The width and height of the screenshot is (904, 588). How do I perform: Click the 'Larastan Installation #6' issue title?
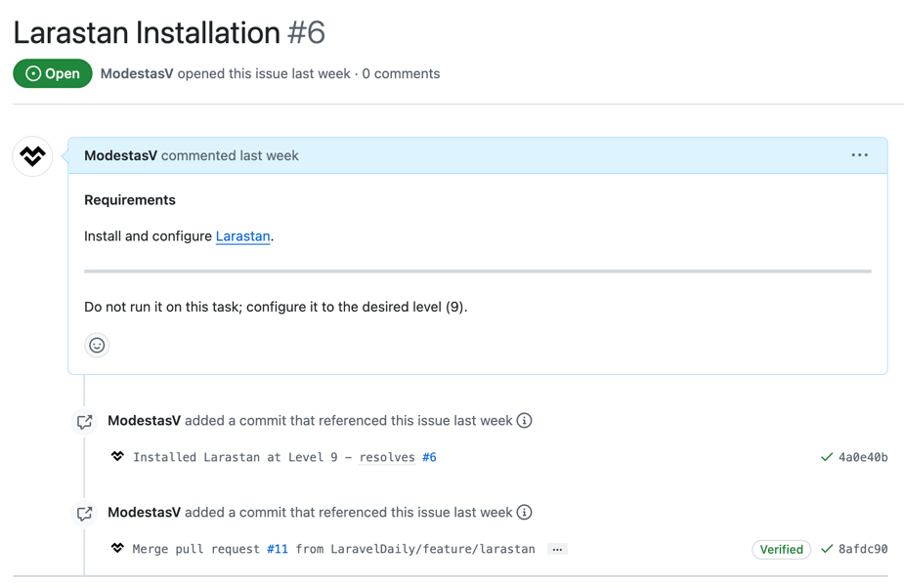[x=169, y=32]
